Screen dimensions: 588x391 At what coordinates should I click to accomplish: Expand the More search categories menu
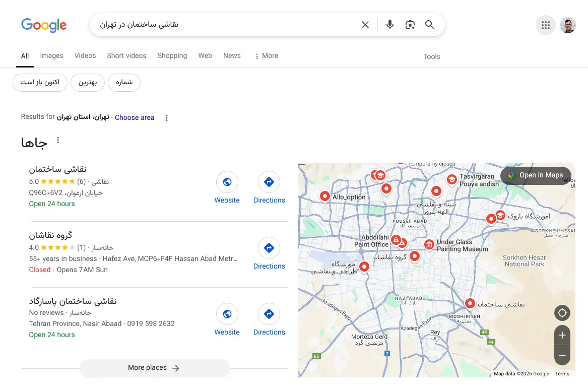pos(266,56)
